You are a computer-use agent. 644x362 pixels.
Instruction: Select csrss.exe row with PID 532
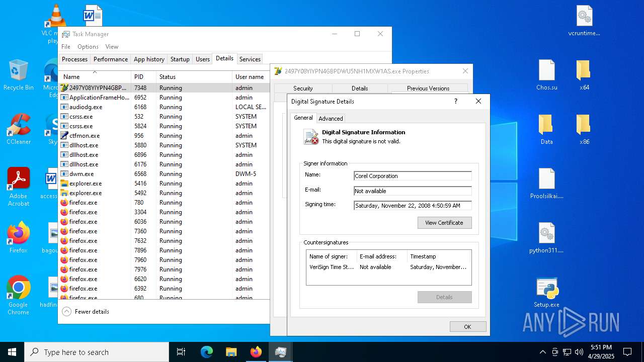pos(165,117)
